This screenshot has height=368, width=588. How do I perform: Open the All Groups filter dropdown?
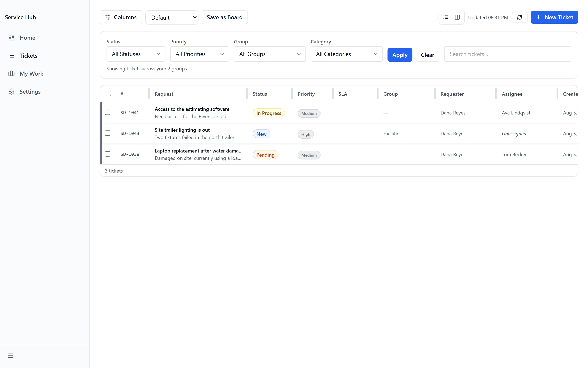tap(270, 54)
